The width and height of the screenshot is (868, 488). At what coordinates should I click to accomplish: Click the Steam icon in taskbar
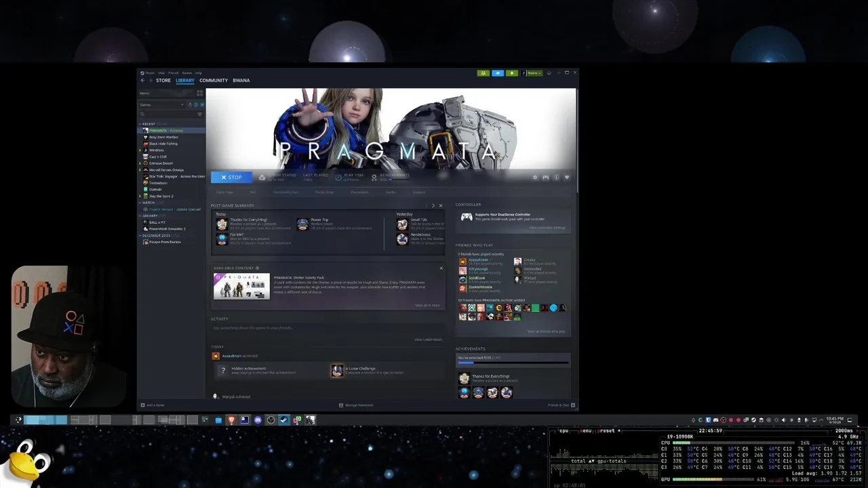284,420
